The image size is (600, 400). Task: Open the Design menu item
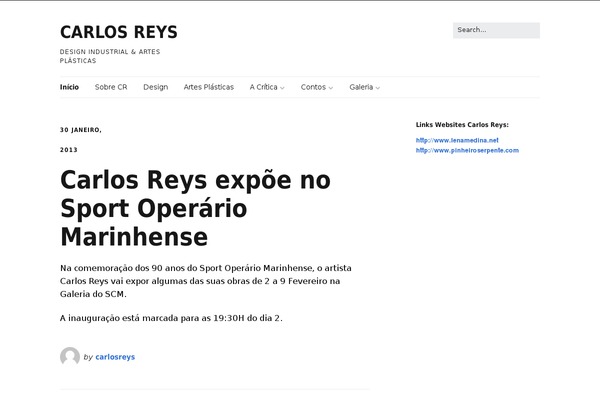[155, 87]
